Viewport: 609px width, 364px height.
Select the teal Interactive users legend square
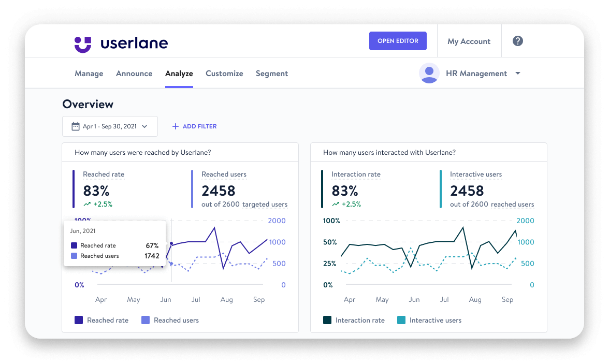401,320
